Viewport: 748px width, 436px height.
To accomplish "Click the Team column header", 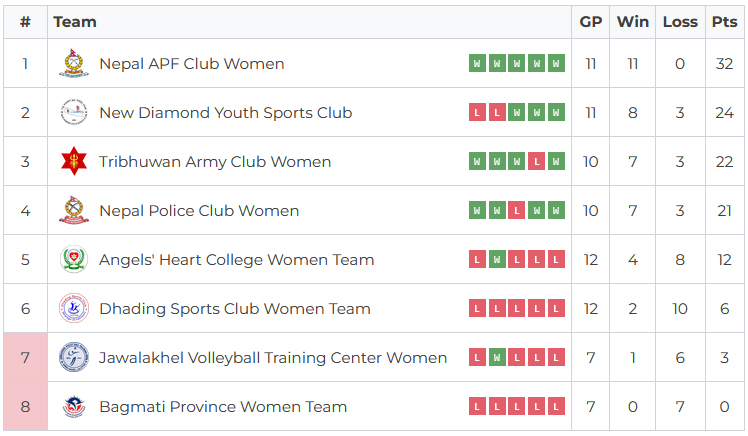I will (x=75, y=22).
